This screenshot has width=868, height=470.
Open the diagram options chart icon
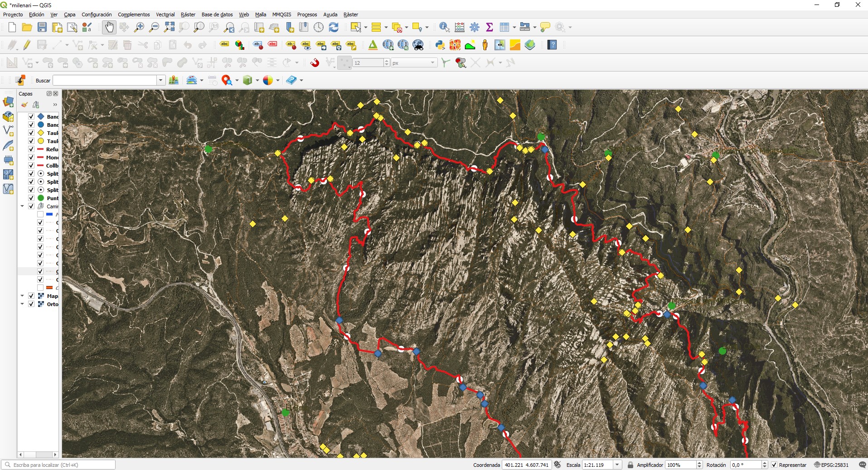tap(239, 45)
